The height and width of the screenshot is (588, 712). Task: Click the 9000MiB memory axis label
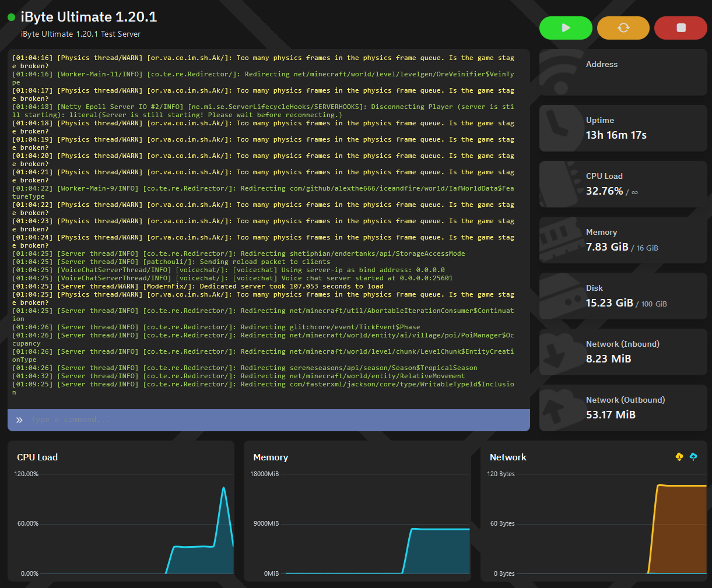[x=266, y=524]
